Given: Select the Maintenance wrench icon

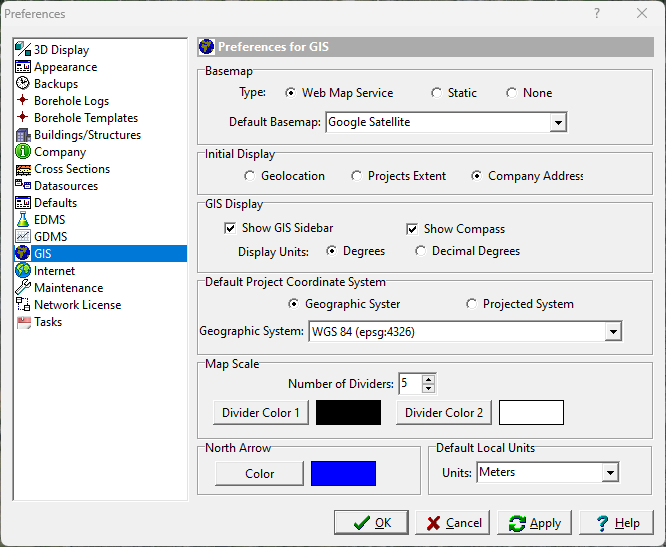Looking at the screenshot, I should [23, 288].
